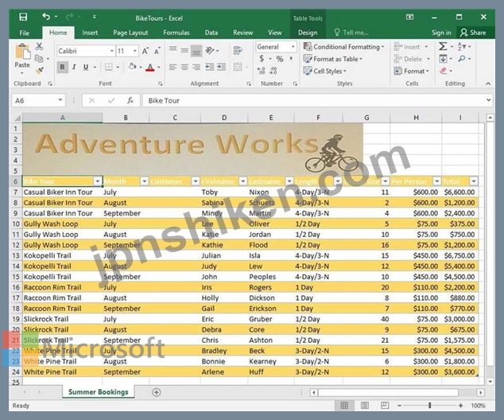Toggle Top Align vertical alignment
Viewport: 504px width, 420px height.
click(173, 49)
